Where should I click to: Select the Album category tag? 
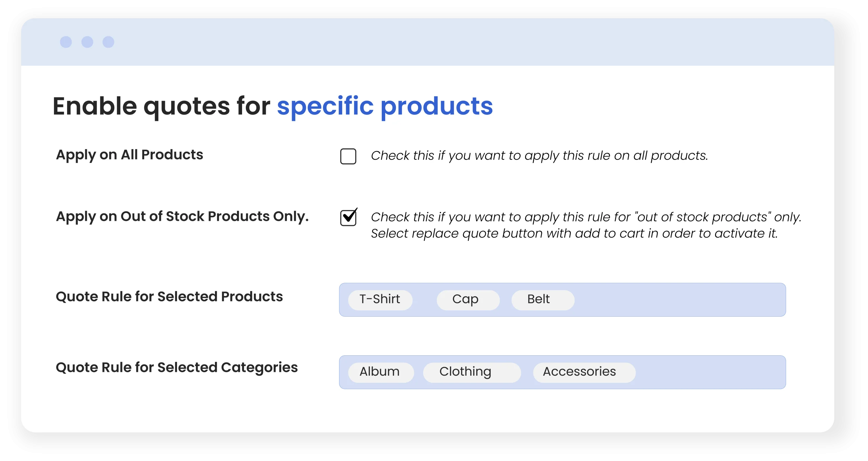coord(381,373)
